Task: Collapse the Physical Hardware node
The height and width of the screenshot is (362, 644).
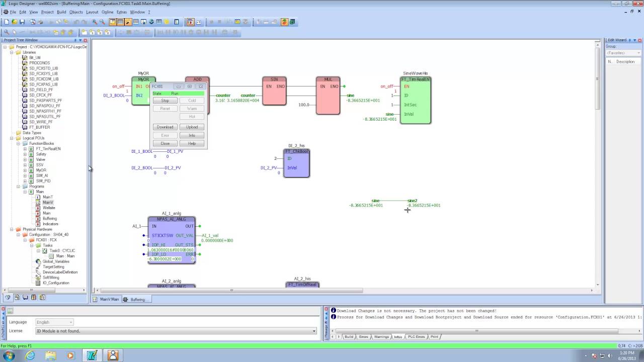Action: pos(12,229)
